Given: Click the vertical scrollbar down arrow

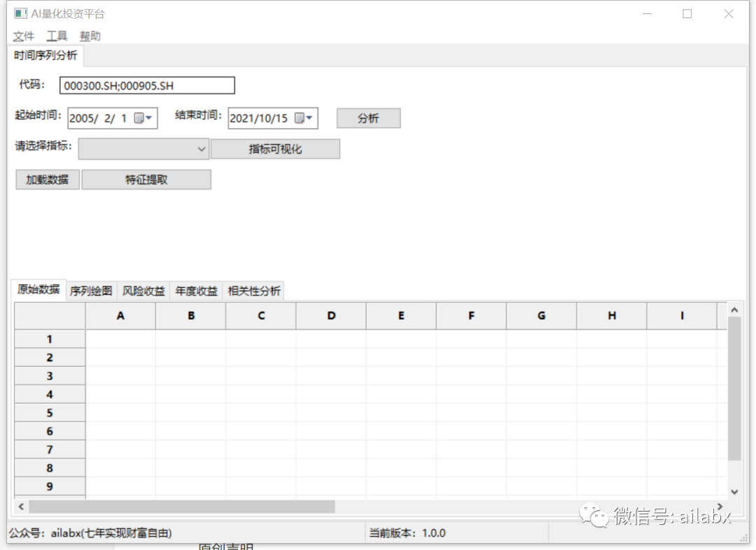Looking at the screenshot, I should 734,492.
